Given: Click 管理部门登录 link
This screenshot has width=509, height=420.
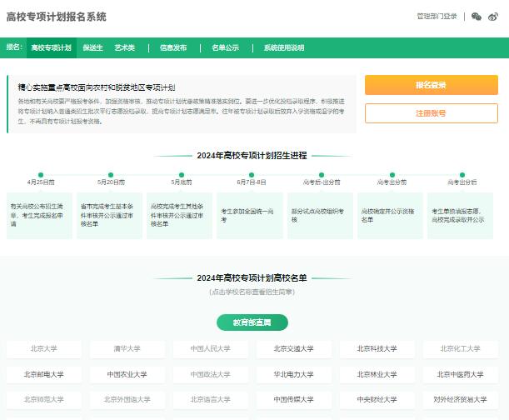Looking at the screenshot, I should point(437,16).
